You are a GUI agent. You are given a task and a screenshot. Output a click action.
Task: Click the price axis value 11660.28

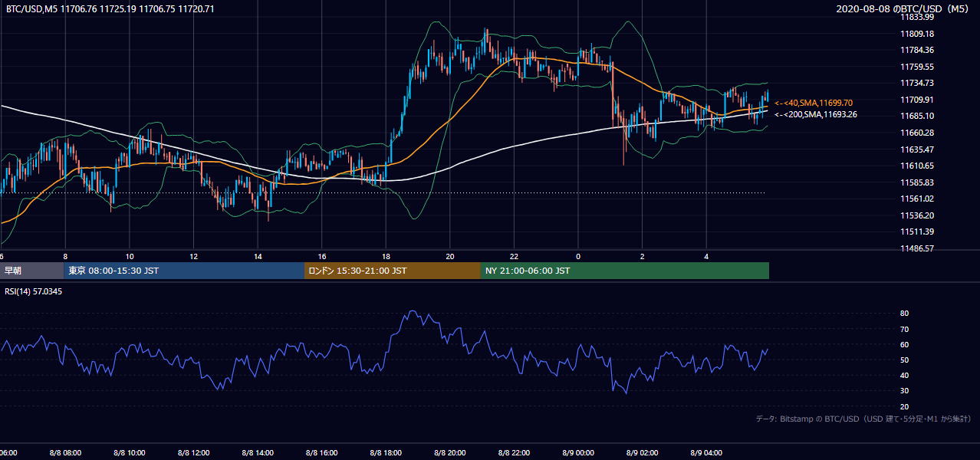click(917, 133)
